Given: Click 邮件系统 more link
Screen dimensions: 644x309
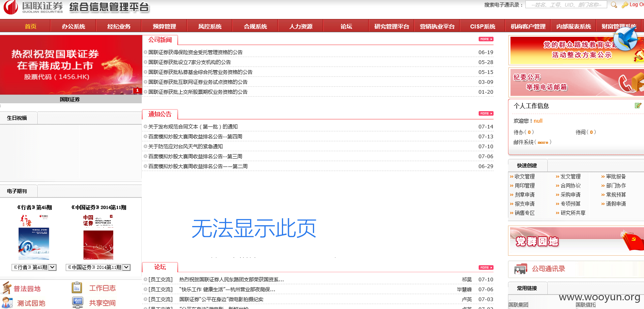Looking at the screenshot, I should (543, 143).
